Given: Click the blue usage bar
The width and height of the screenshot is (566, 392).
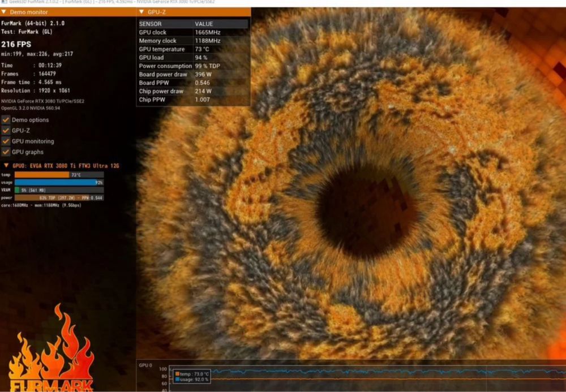Looking at the screenshot, I should [59, 183].
